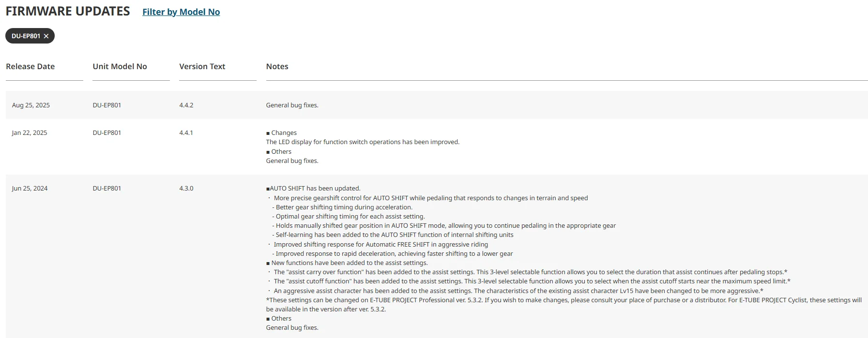Click the 'AUTO SHIFT has been updated' note
868x338 pixels.
[x=313, y=189]
